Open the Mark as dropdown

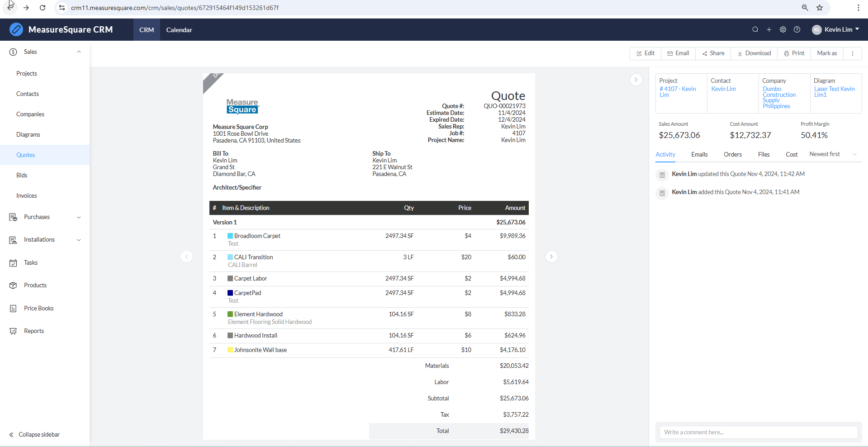pos(827,53)
